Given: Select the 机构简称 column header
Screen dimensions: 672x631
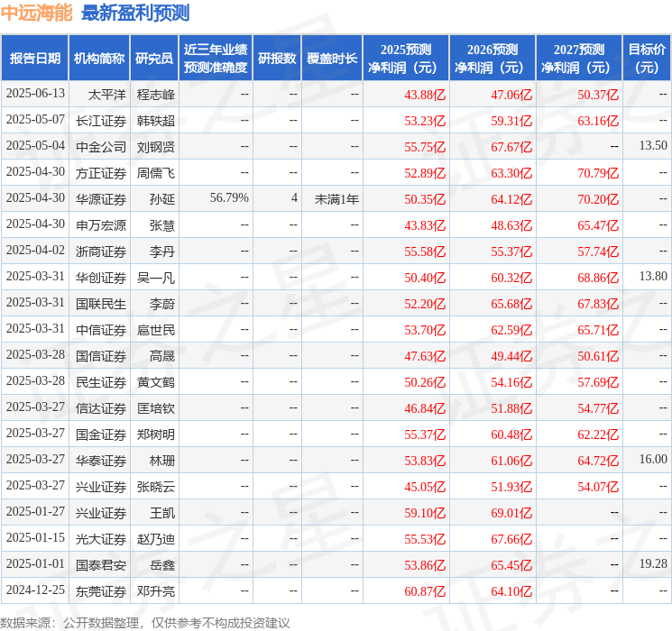Looking at the screenshot, I should 99,59.
